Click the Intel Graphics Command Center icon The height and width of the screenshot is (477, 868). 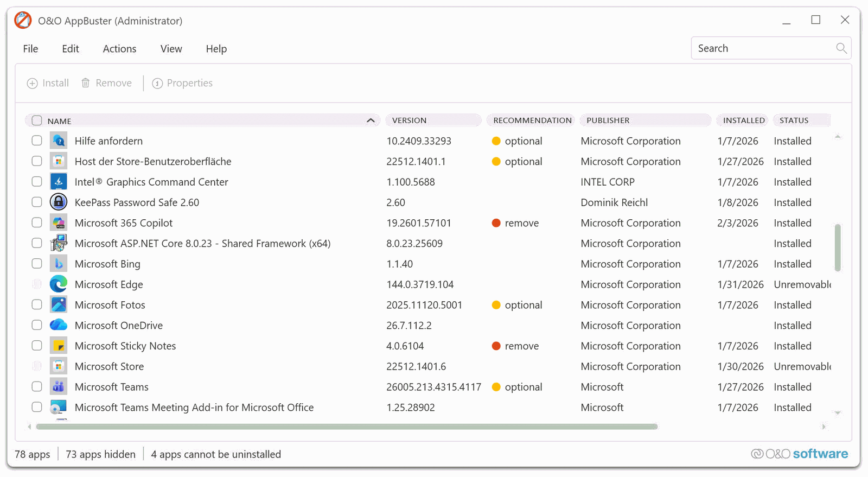click(59, 182)
